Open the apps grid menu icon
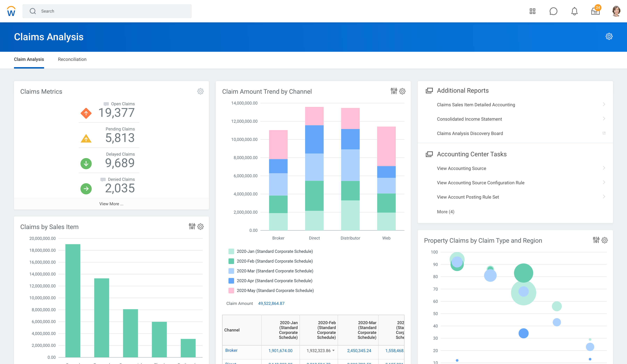Image resolution: width=627 pixels, height=364 pixels. click(x=532, y=11)
